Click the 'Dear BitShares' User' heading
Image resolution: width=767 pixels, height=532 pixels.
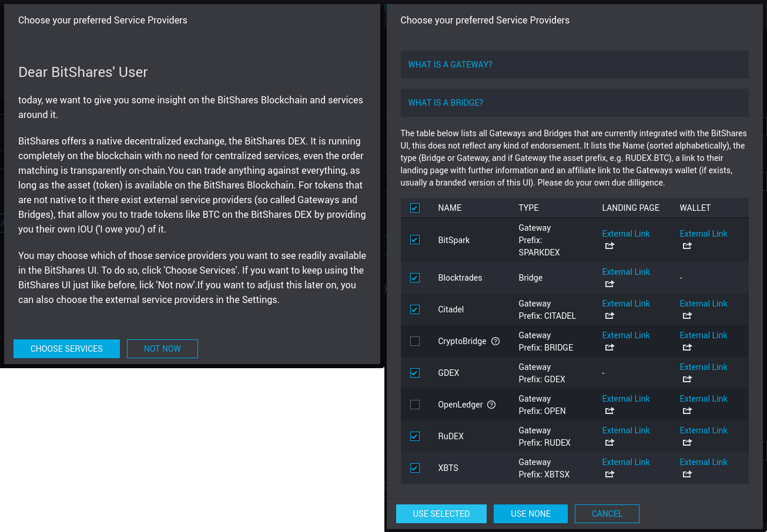click(x=83, y=72)
